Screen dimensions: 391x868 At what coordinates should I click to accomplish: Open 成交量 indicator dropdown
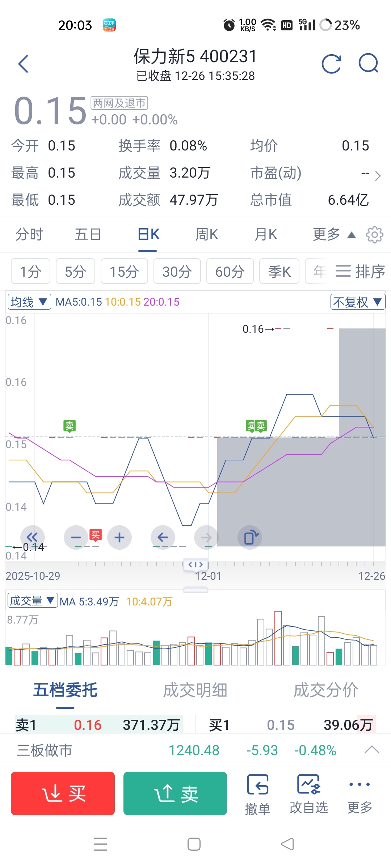[32, 601]
